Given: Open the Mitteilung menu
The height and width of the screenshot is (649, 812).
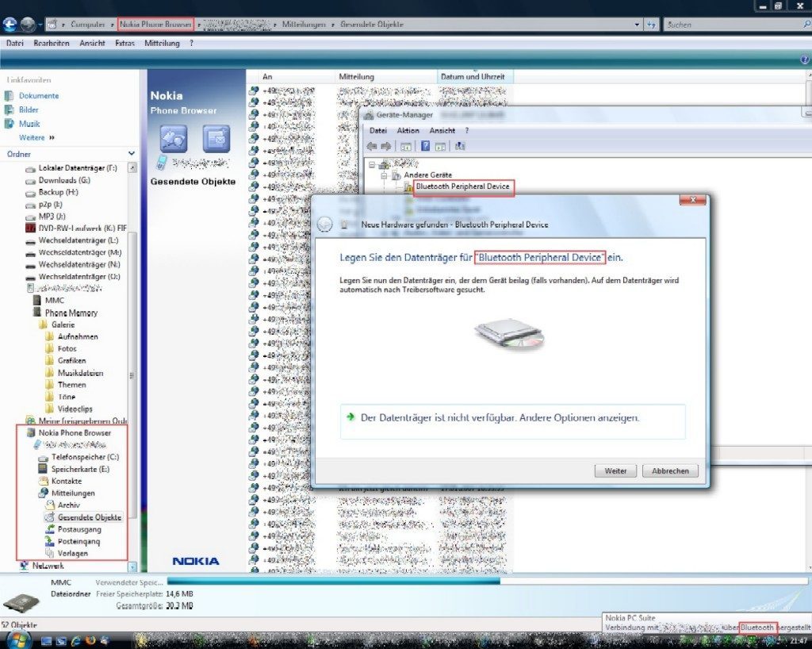Looking at the screenshot, I should pos(162,44).
